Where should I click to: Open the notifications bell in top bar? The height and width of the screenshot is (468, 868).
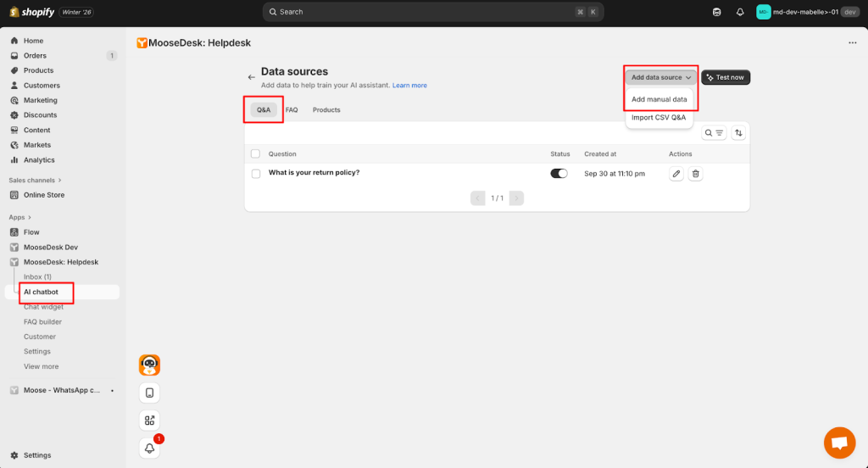740,12
